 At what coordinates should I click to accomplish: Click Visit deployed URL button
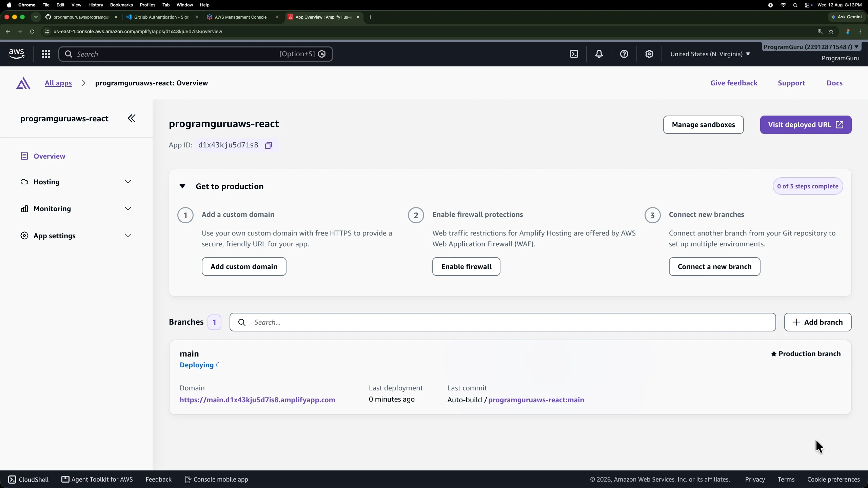[x=806, y=125]
